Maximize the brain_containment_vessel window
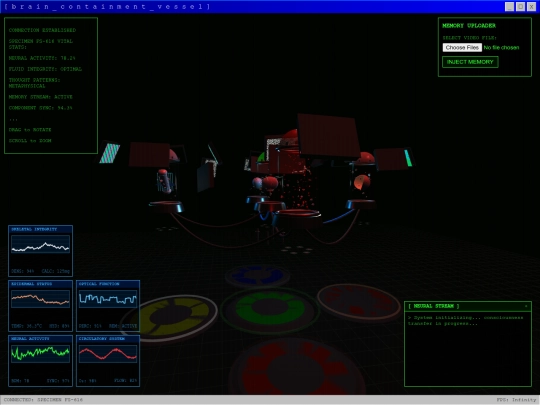The height and width of the screenshot is (405, 540). (x=520, y=6)
